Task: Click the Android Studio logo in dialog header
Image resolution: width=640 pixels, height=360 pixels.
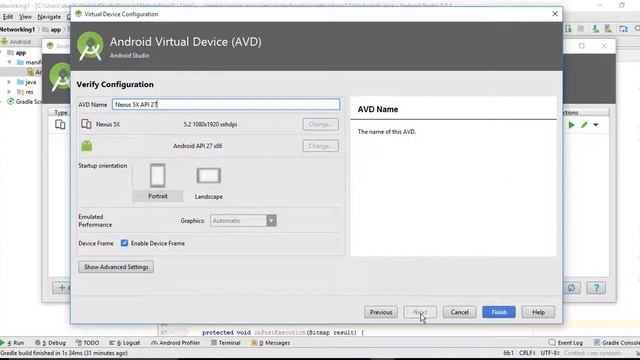Action: click(90, 46)
